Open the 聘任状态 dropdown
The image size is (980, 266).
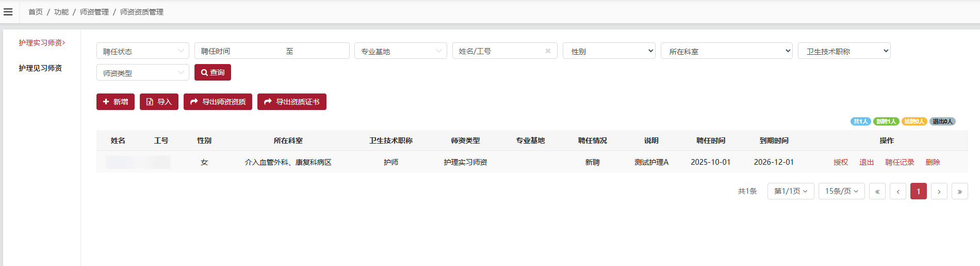point(143,51)
